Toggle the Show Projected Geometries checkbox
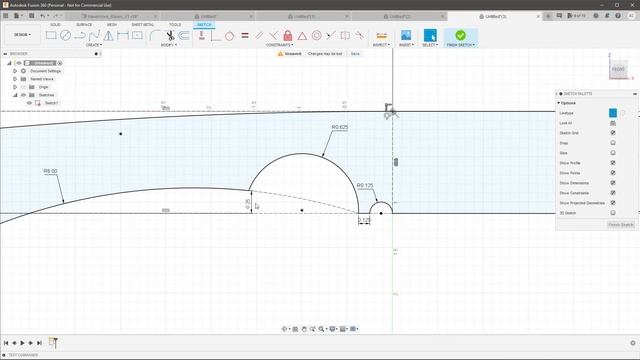 (613, 202)
